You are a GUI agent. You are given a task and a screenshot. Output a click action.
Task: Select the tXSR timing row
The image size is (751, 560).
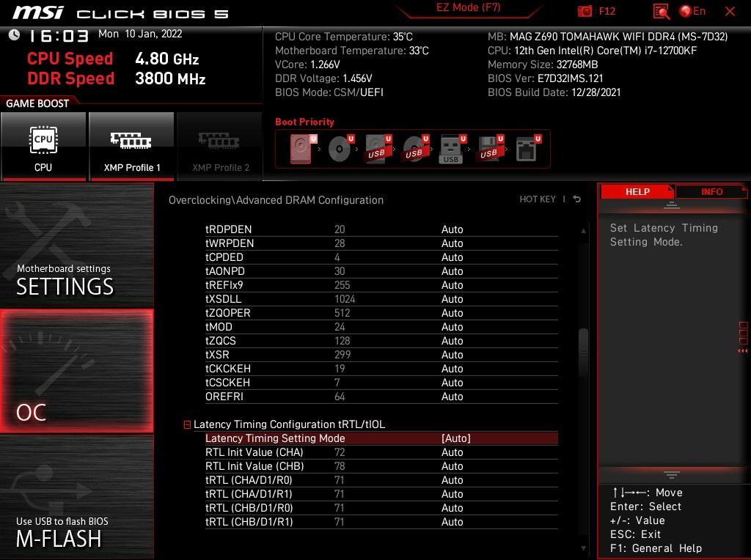381,354
